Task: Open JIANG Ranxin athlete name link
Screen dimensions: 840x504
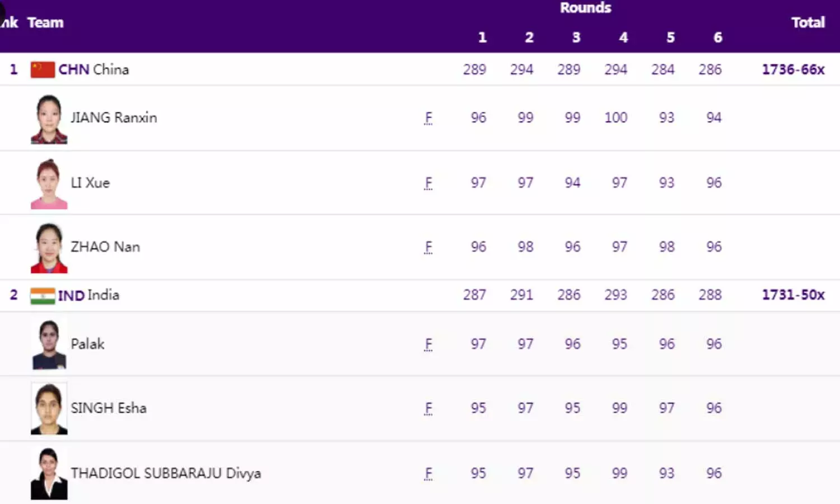Action: 114,118
